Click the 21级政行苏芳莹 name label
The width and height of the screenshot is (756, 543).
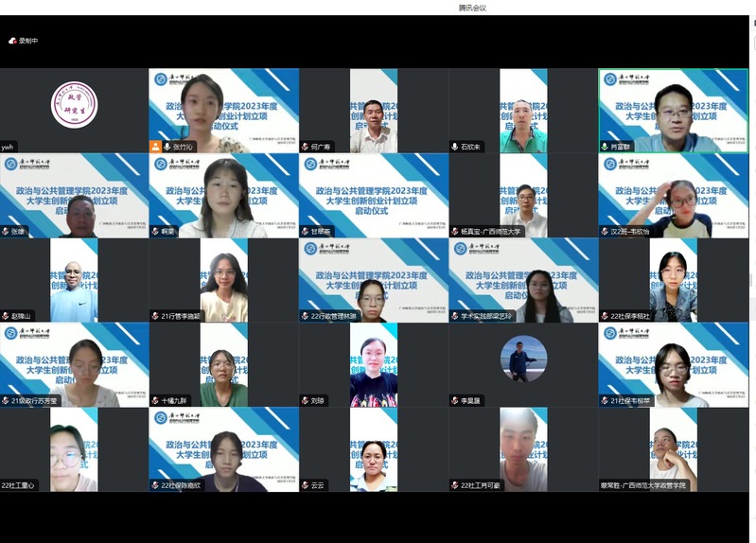[34, 401]
